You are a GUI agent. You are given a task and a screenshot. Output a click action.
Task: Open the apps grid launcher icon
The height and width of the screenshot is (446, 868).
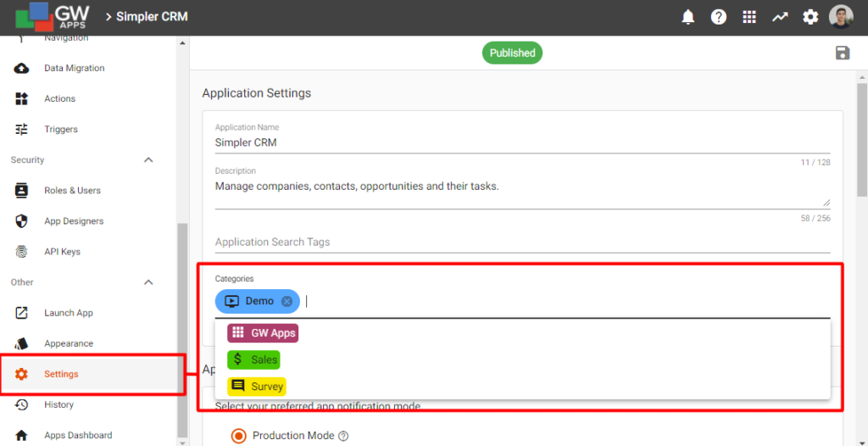tap(749, 17)
